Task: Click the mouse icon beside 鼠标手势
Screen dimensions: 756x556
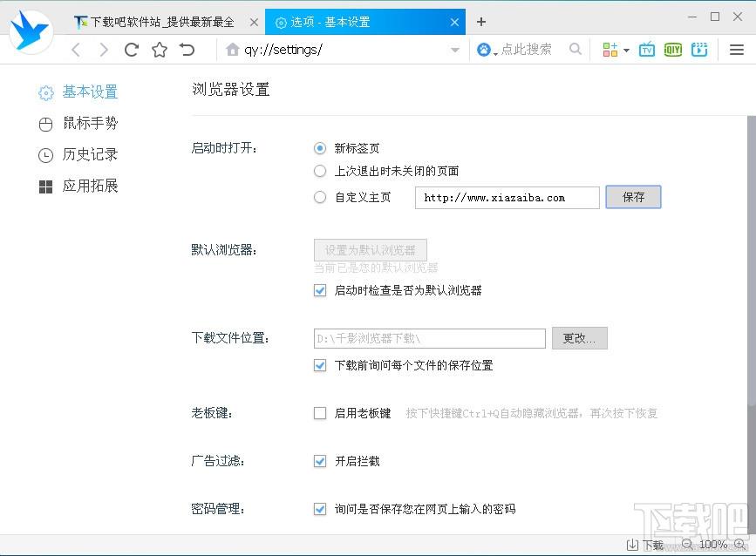Action: 45,125
